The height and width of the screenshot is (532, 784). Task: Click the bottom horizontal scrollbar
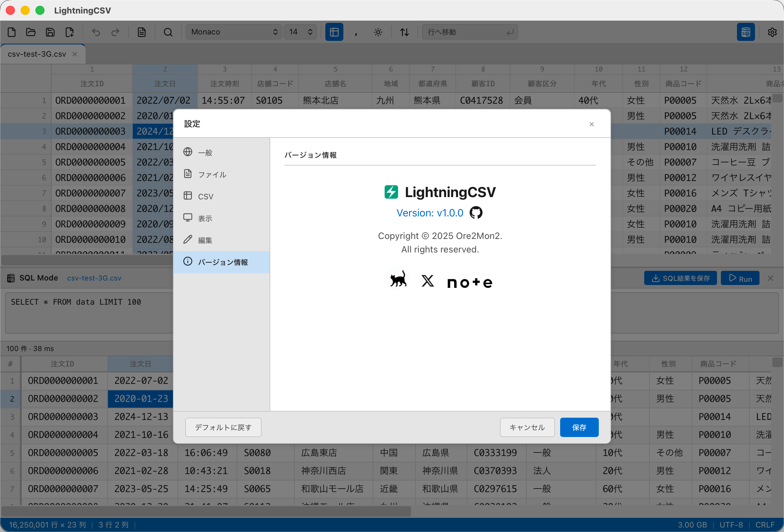pyautogui.click(x=206, y=511)
